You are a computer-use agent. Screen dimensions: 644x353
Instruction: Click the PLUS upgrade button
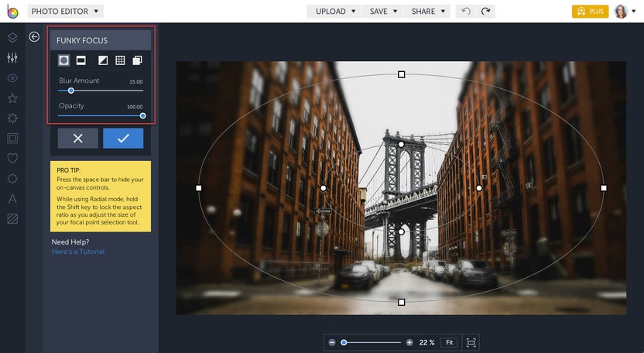(590, 12)
